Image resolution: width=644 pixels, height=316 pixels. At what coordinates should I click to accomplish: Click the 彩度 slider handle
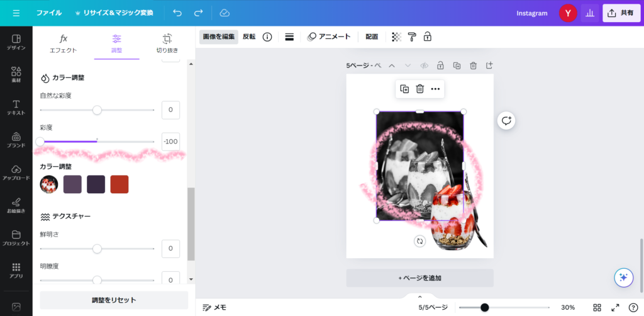coord(40,142)
